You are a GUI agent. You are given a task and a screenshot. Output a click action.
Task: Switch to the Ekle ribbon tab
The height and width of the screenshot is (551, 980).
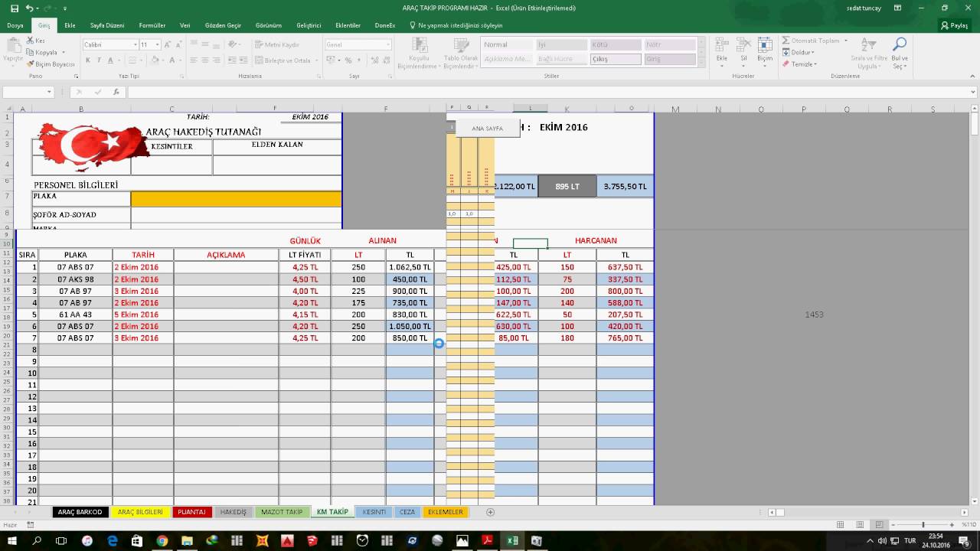(x=70, y=25)
